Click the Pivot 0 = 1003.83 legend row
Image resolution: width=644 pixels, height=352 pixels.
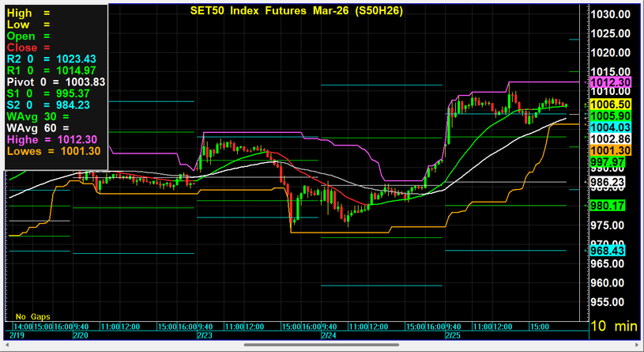tap(55, 81)
